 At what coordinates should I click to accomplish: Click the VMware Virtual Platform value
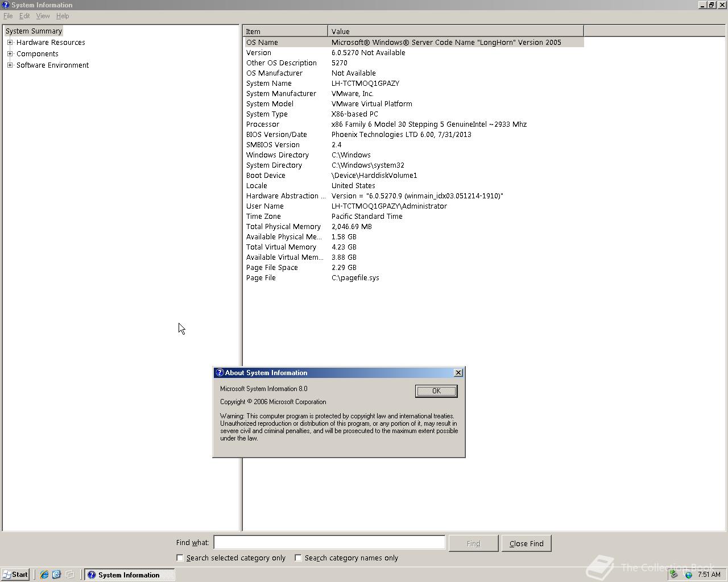pos(372,104)
